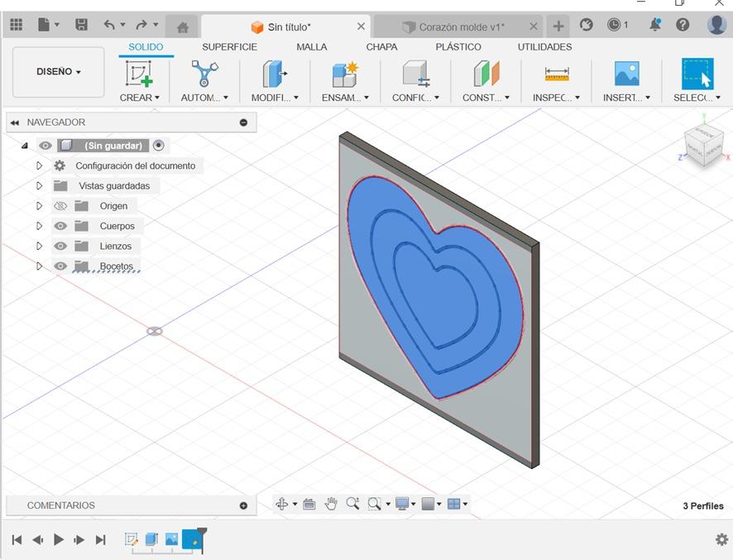Click the Inspect measure ruler icon

tap(556, 74)
